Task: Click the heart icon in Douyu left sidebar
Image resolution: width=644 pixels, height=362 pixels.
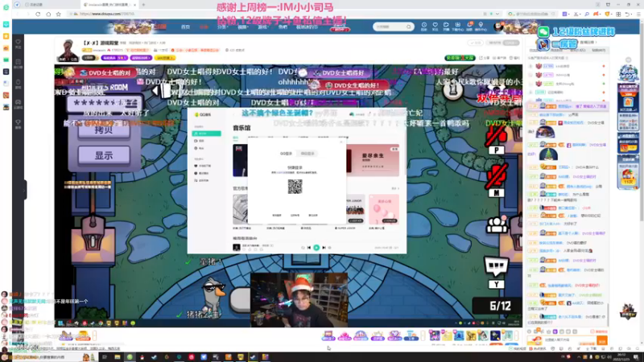Action: coord(18,43)
